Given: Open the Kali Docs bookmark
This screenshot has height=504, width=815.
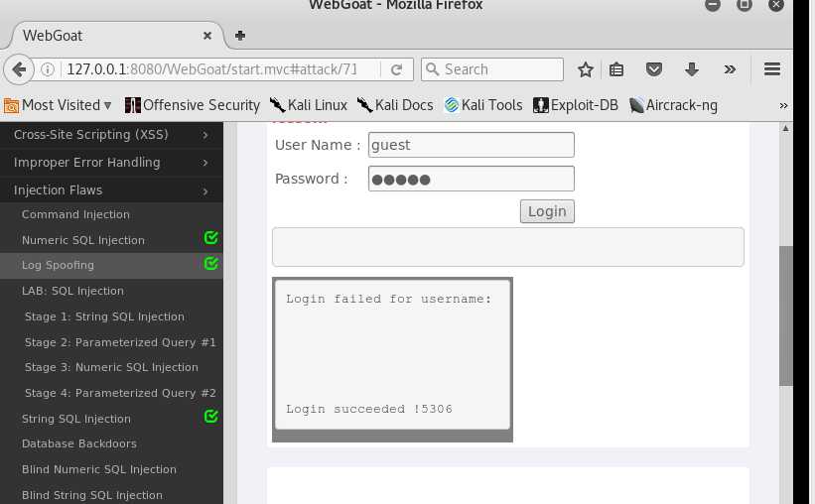Looking at the screenshot, I should [395, 105].
